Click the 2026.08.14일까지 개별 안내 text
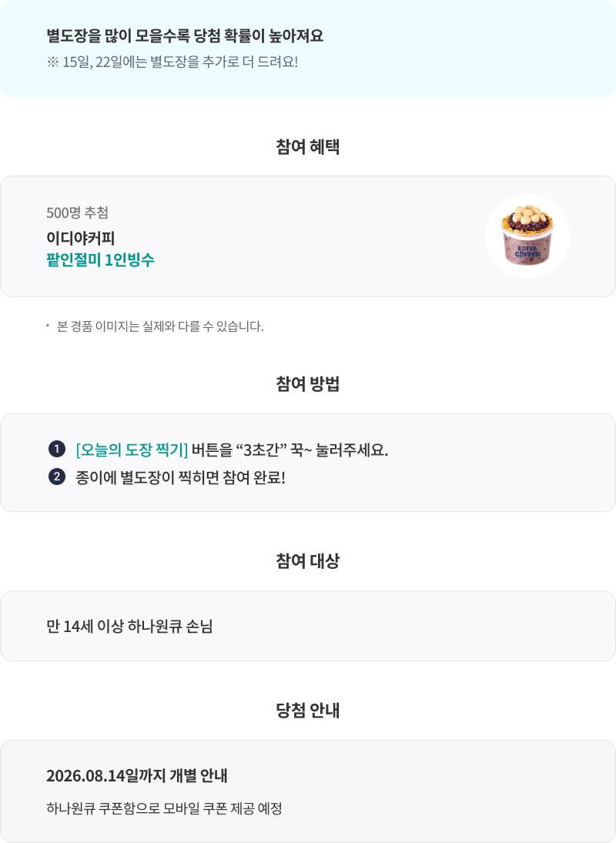 click(137, 776)
